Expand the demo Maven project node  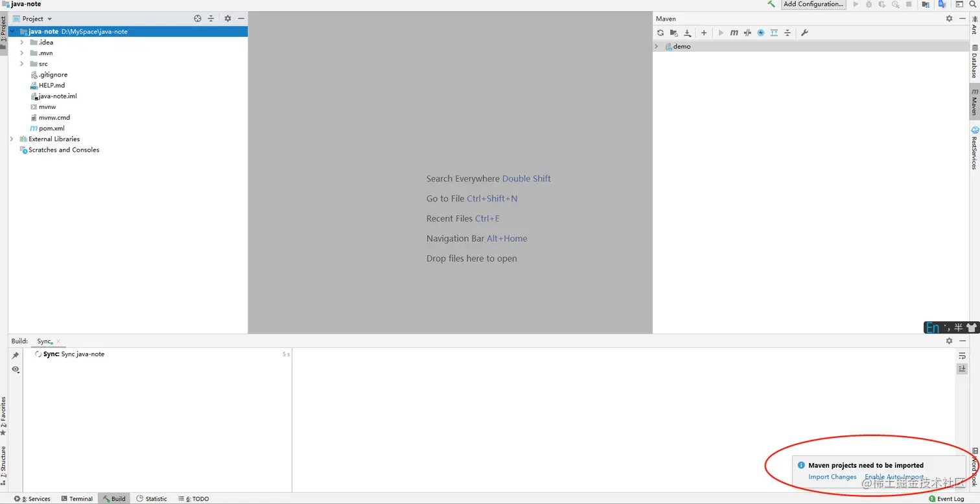pyautogui.click(x=657, y=47)
